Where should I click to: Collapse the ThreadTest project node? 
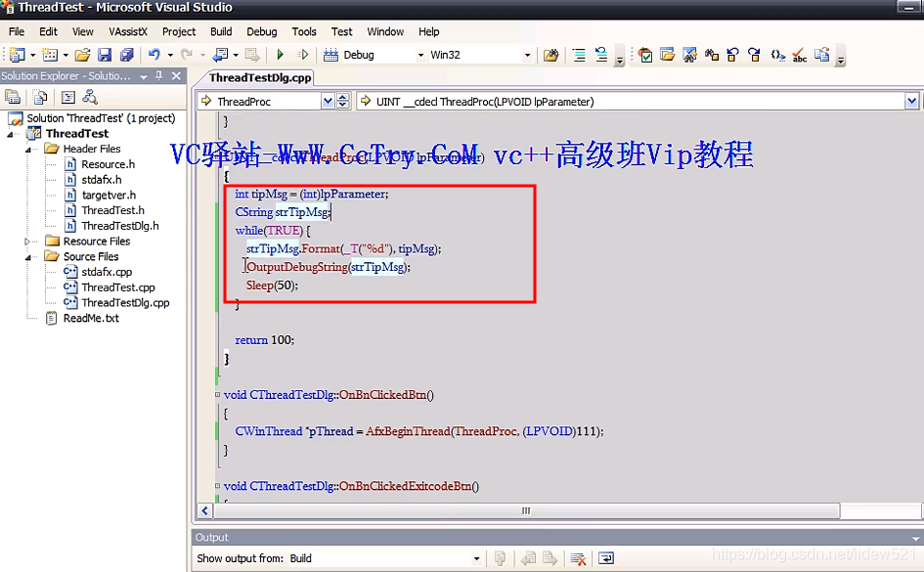click(10, 134)
